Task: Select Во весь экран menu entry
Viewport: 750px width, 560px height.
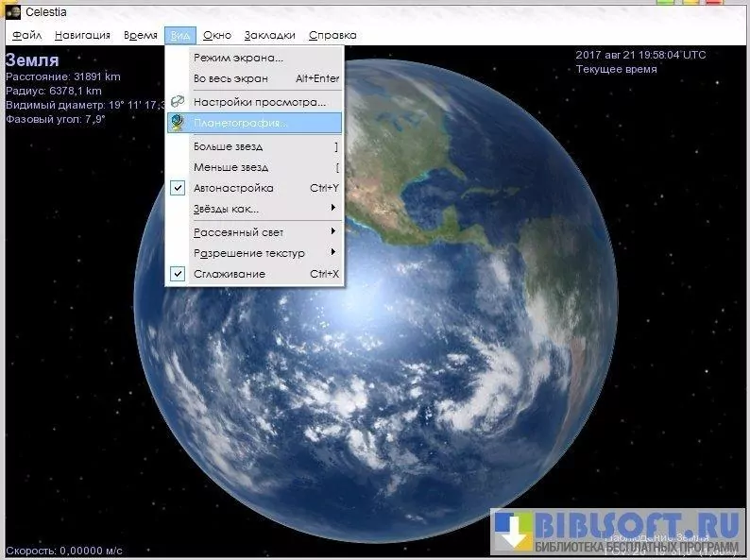Action: (x=230, y=79)
